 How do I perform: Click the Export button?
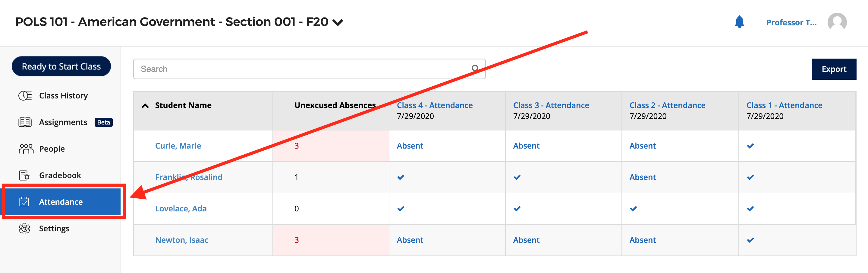834,69
